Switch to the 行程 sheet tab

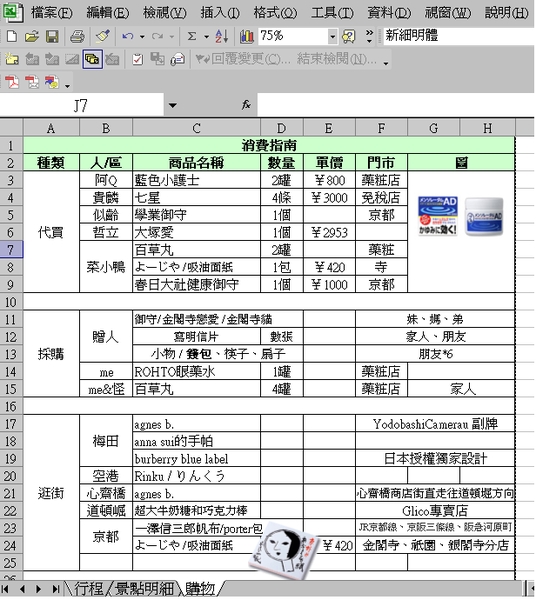[x=89, y=589]
